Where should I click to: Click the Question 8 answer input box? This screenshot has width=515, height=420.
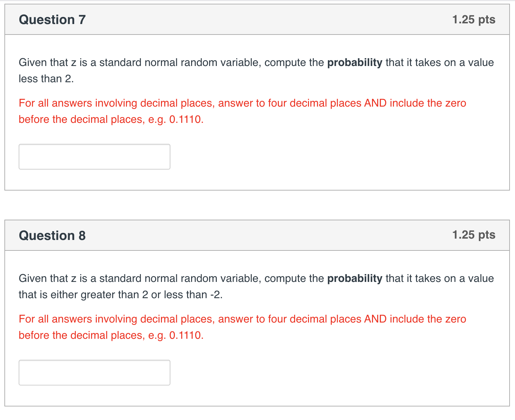[x=94, y=372]
